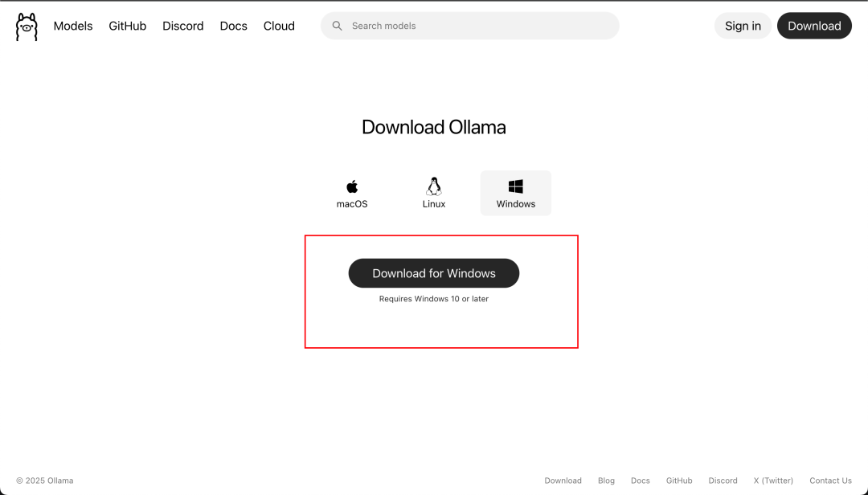Viewport: 868px width, 495px height.
Task: Select the Linux penguin option
Action: click(x=434, y=193)
